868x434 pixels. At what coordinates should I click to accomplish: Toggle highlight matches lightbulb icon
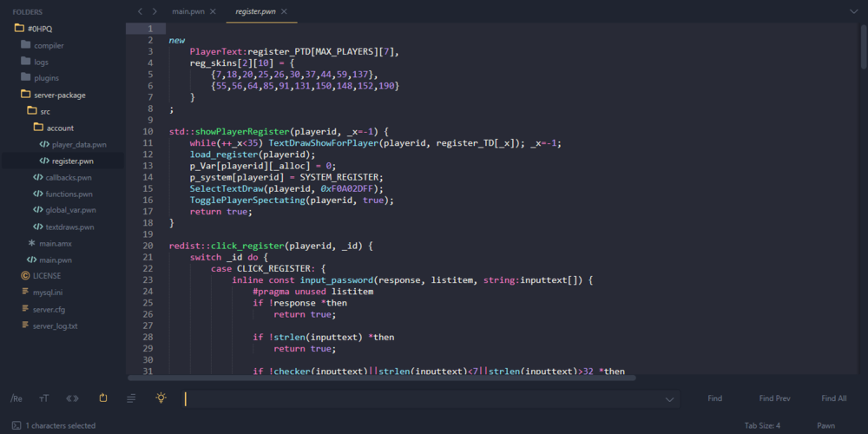(x=161, y=398)
